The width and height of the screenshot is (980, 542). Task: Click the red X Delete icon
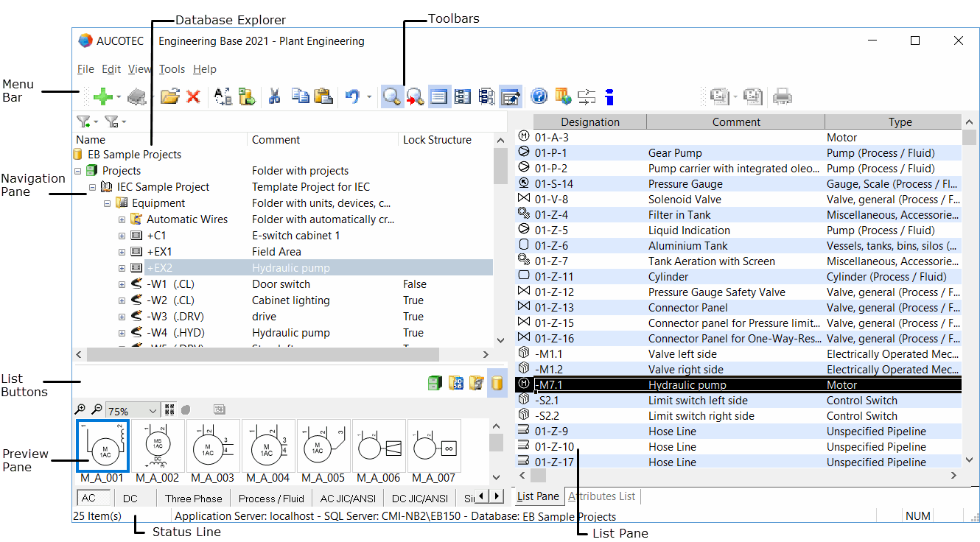193,96
